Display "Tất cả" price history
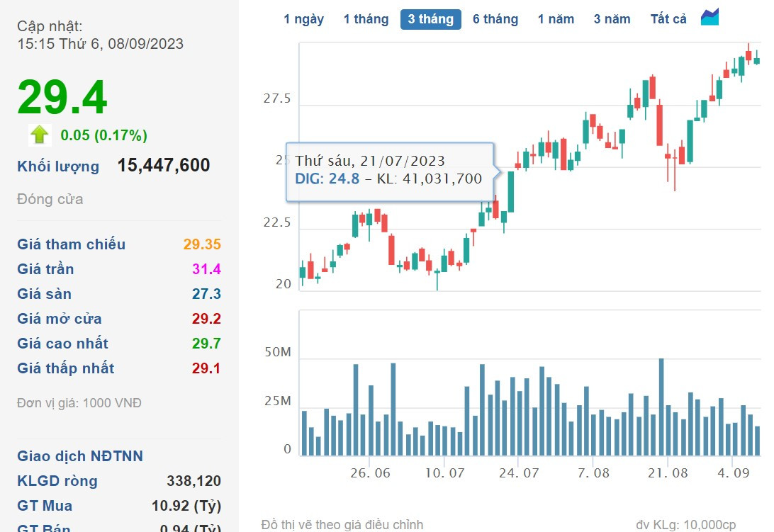774x532 pixels. pyautogui.click(x=668, y=19)
